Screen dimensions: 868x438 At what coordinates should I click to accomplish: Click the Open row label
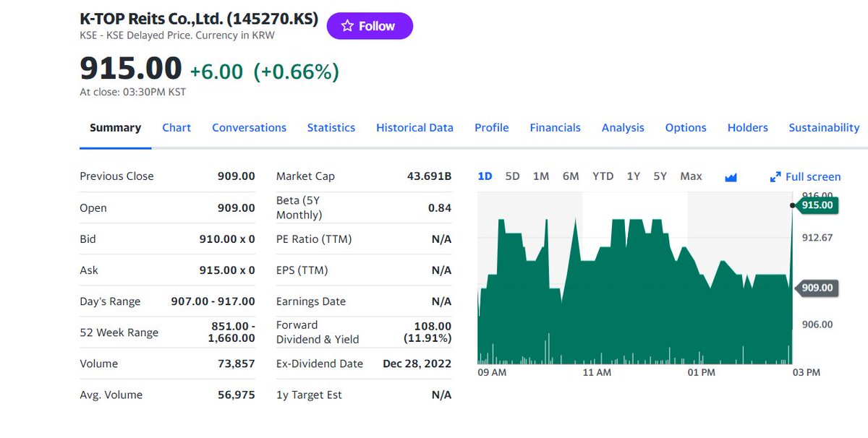click(x=93, y=208)
